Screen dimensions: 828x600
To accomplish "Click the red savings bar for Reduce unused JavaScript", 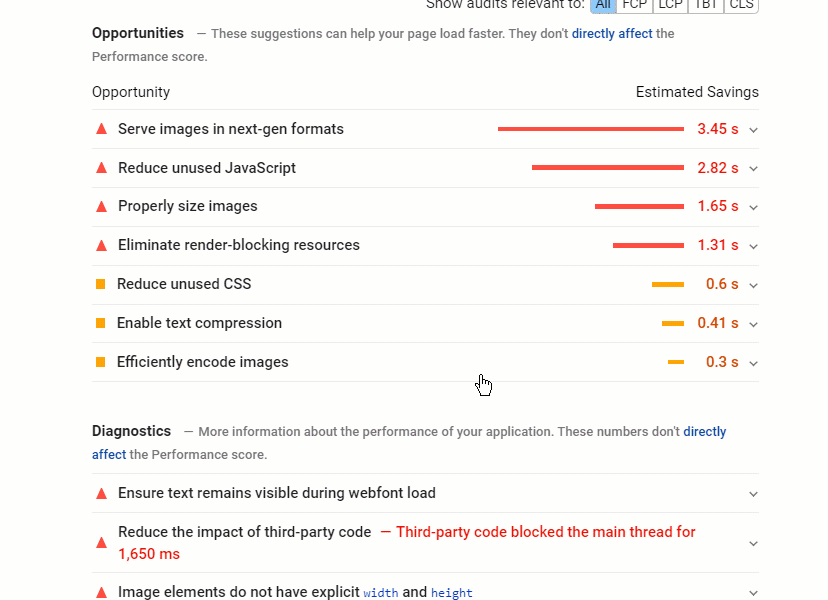I will 607,168.
